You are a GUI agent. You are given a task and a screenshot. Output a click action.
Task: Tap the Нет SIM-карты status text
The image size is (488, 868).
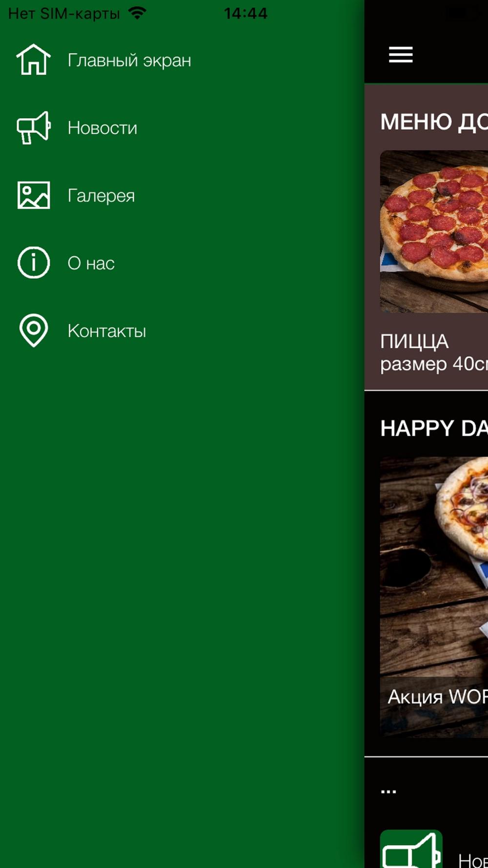[x=64, y=14]
